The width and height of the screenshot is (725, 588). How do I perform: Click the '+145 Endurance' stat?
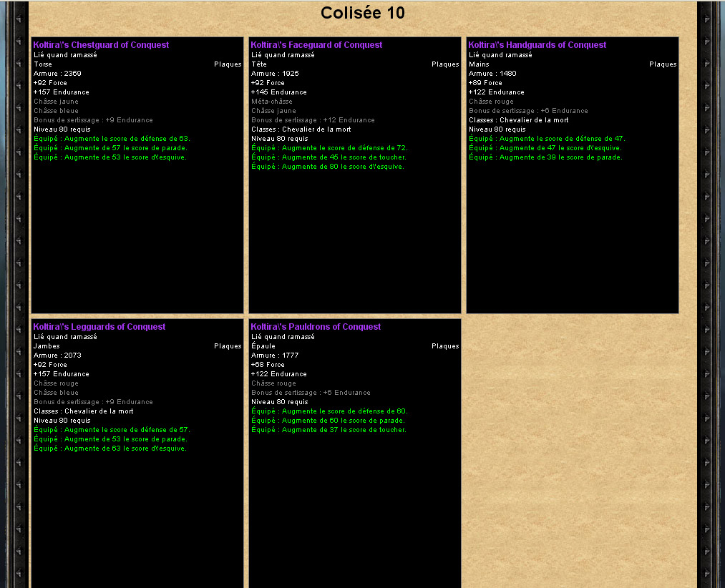[x=279, y=92]
